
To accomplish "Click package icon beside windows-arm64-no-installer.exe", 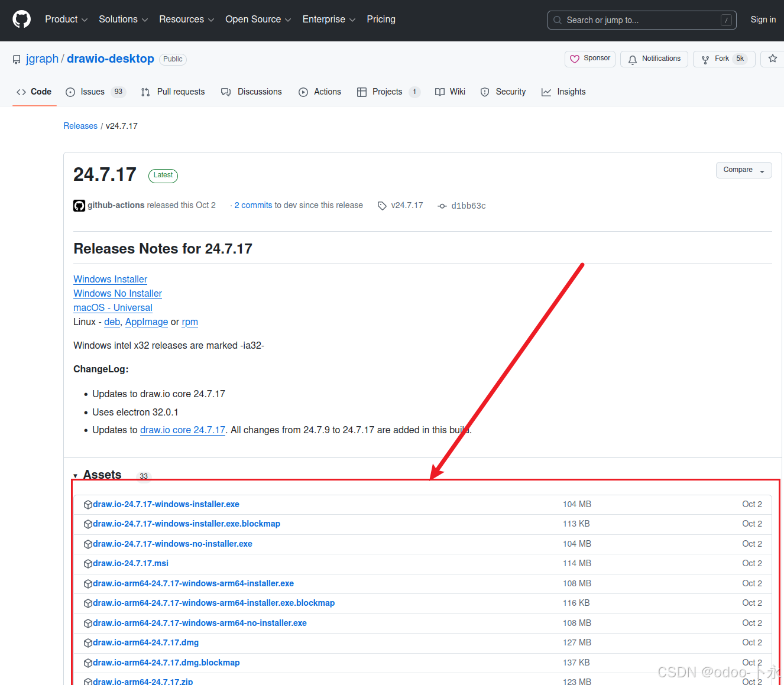I will point(88,624).
